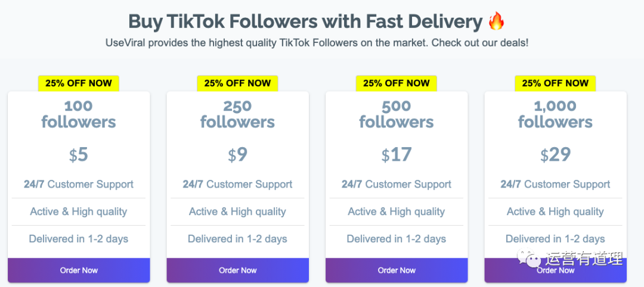The image size is (644, 287).
Task: Order the 100 followers package
Action: tap(79, 270)
